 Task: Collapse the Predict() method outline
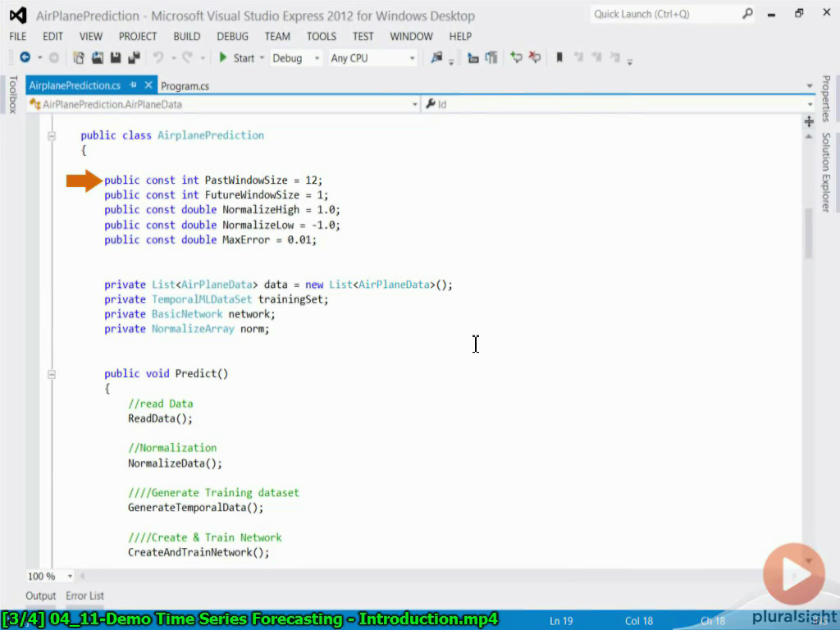tap(52, 374)
